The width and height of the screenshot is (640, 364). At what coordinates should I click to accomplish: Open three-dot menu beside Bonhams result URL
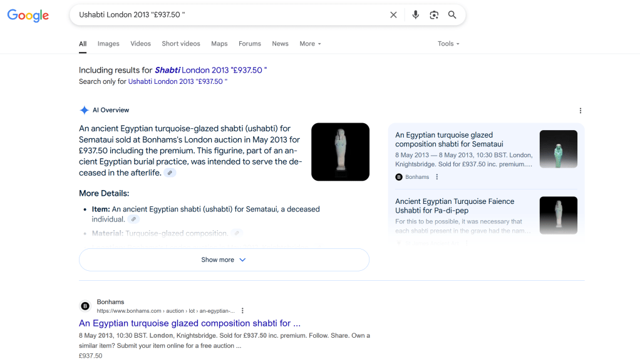pos(242,311)
